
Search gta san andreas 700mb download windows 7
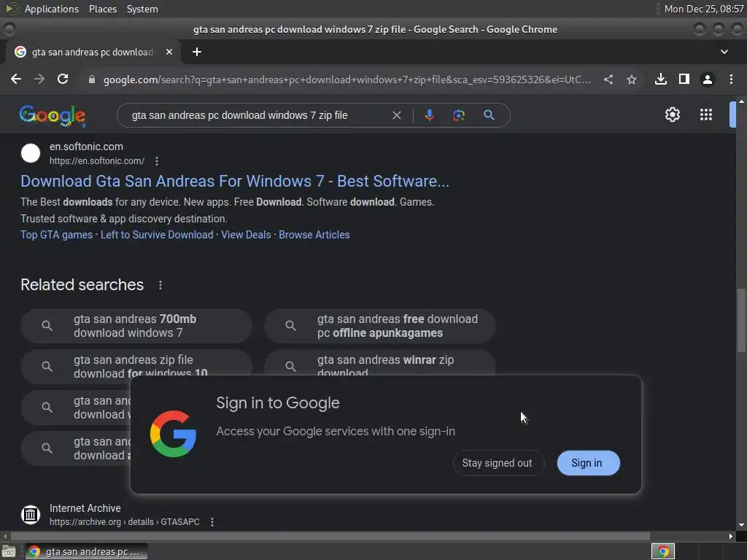[x=136, y=326]
